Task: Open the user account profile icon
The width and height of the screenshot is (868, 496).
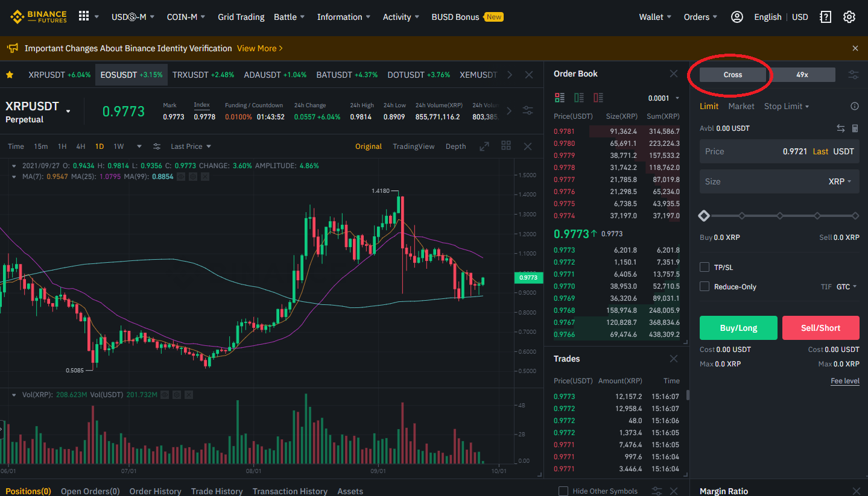Action: [737, 17]
